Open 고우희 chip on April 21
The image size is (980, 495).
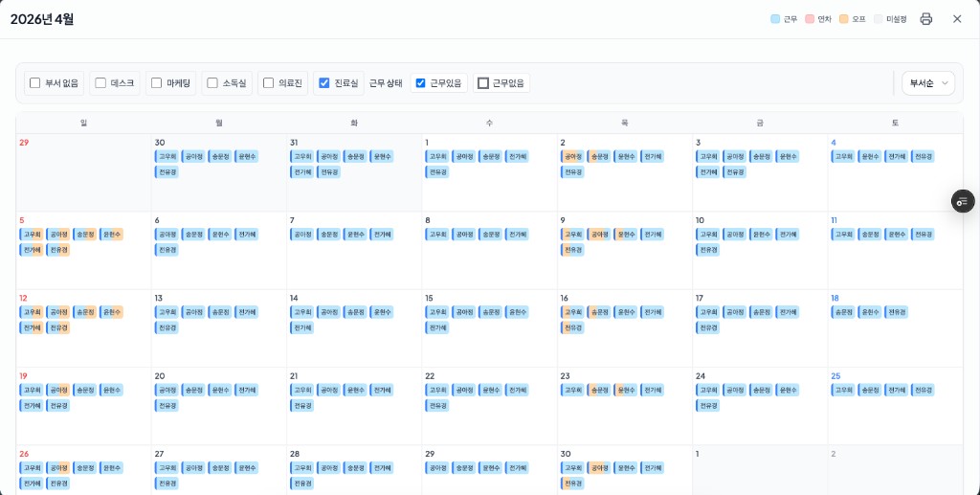(x=301, y=390)
